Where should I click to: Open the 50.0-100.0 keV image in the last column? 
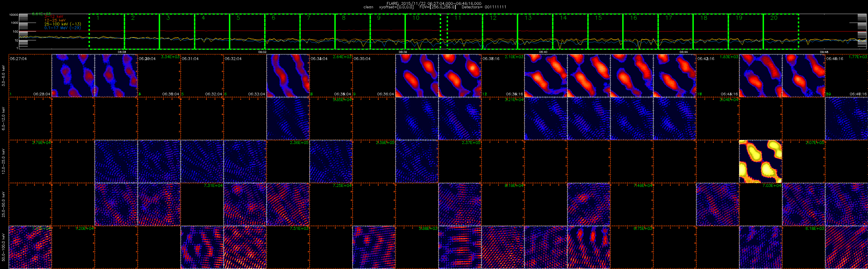(x=847, y=248)
